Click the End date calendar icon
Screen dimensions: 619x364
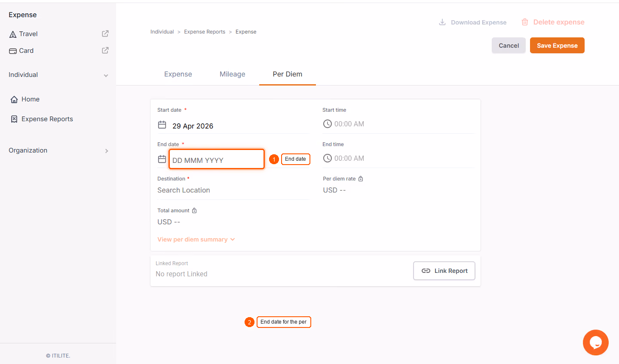point(162,159)
